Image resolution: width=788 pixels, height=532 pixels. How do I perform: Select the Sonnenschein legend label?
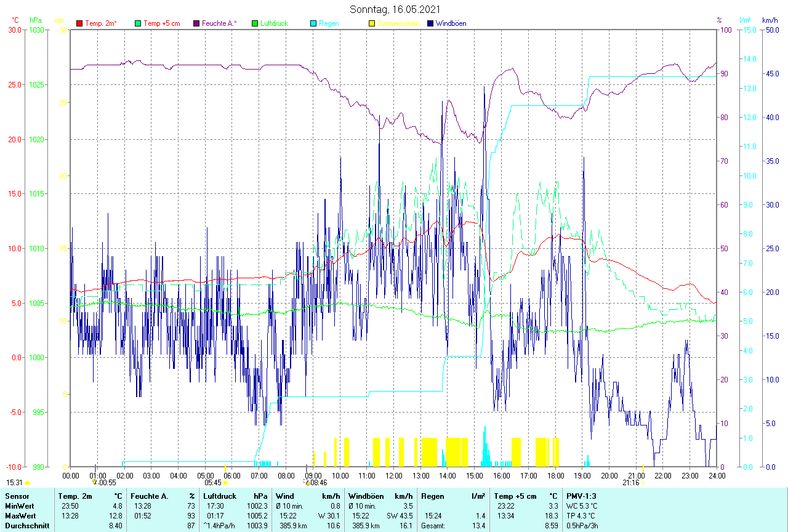click(x=398, y=23)
